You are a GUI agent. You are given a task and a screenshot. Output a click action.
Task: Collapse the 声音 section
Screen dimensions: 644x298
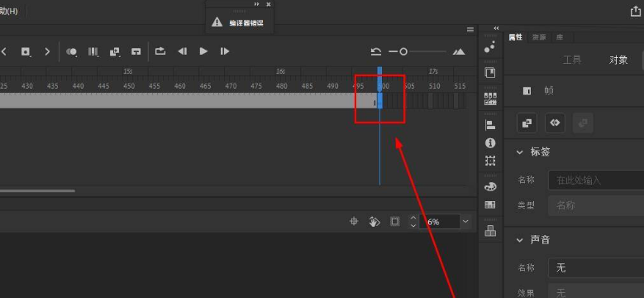click(x=520, y=240)
